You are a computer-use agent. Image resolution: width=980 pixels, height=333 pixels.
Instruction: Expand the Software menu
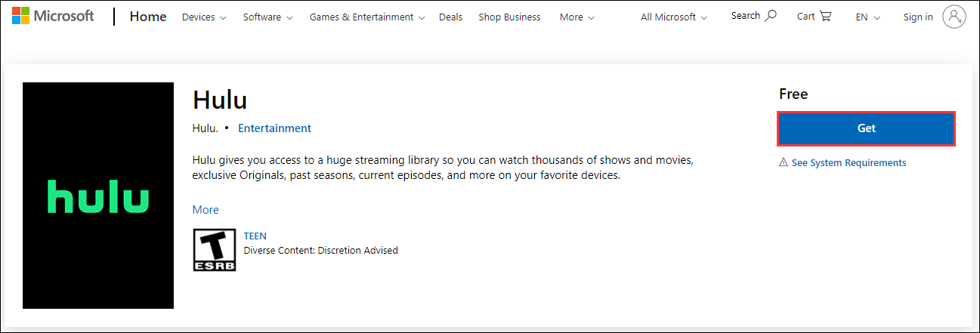(x=267, y=17)
